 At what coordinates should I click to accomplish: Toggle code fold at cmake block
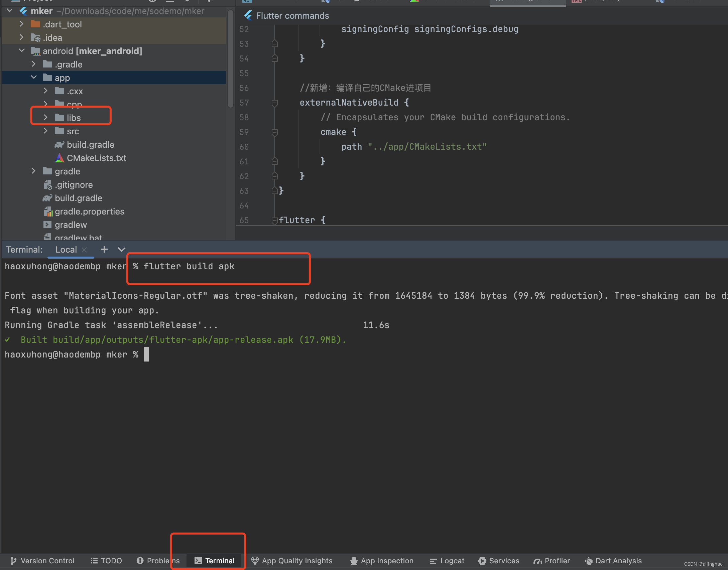(x=275, y=132)
